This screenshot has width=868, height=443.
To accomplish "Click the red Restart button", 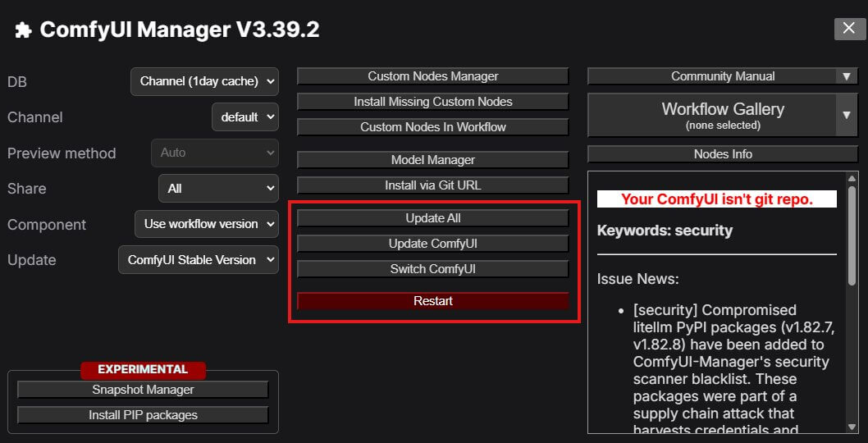I will (x=433, y=301).
